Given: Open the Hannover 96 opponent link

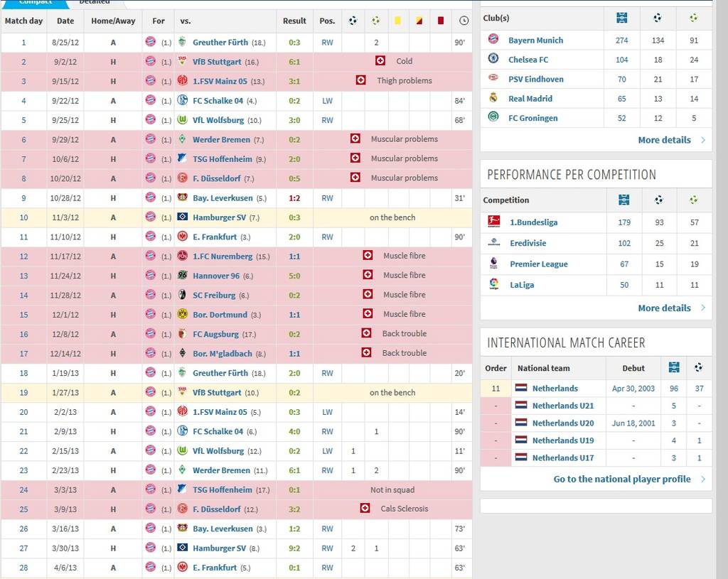Looking at the screenshot, I should (x=216, y=276).
